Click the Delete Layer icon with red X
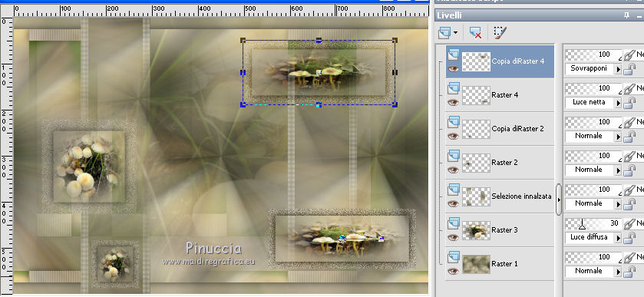644x297 pixels. 475,32
